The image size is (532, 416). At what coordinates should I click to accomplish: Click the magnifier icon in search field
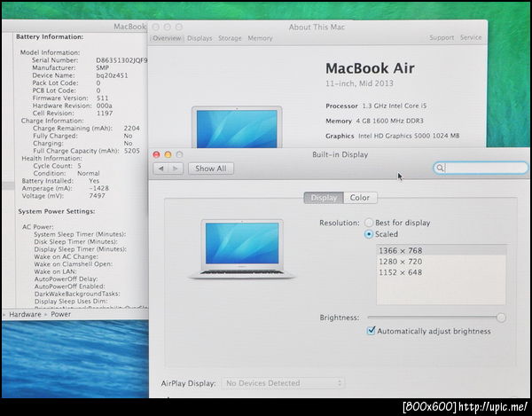pyautogui.click(x=440, y=168)
